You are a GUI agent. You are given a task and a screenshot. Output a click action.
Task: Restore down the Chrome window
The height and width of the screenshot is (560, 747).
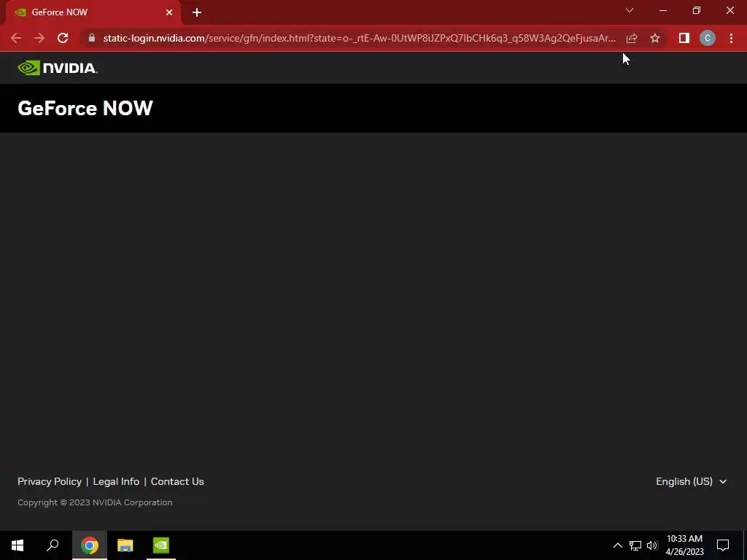(x=697, y=10)
